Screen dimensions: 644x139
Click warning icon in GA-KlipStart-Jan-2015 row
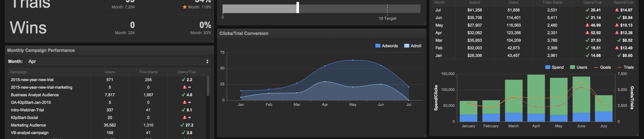pyautogui.click(x=184, y=102)
